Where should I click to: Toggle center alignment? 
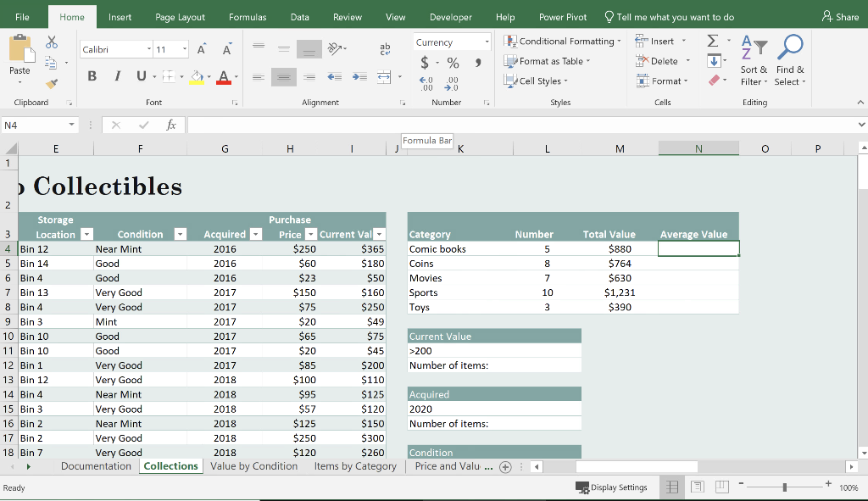[x=283, y=75]
